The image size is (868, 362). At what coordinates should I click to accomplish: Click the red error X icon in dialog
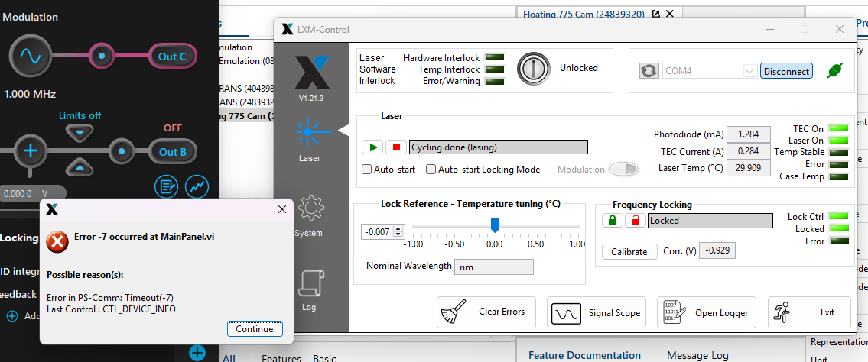coord(57,241)
